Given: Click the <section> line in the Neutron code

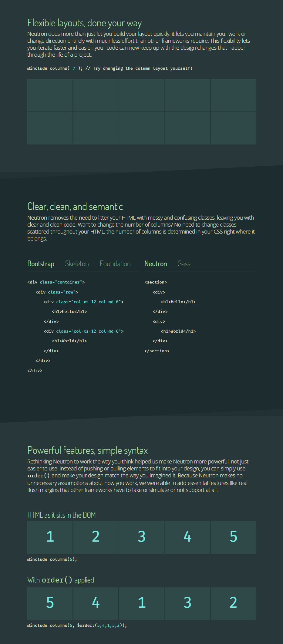Looking at the screenshot, I should 156,282.
